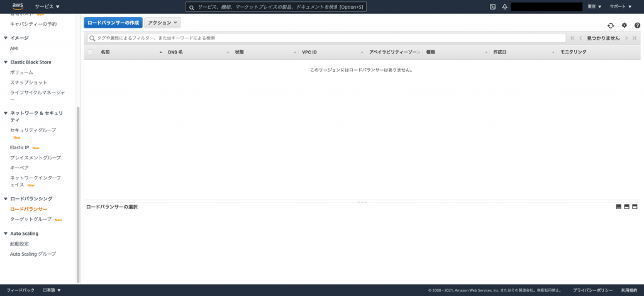Click the モニタリング column header
The image size is (644, 296).
[574, 52]
